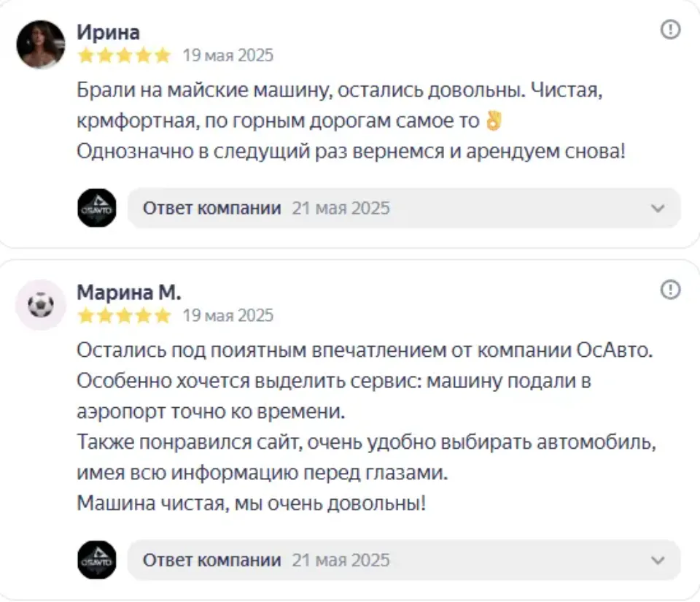The width and height of the screenshot is (700, 602).
Task: Open reviewer Ирина's profile name link
Action: click(x=108, y=33)
